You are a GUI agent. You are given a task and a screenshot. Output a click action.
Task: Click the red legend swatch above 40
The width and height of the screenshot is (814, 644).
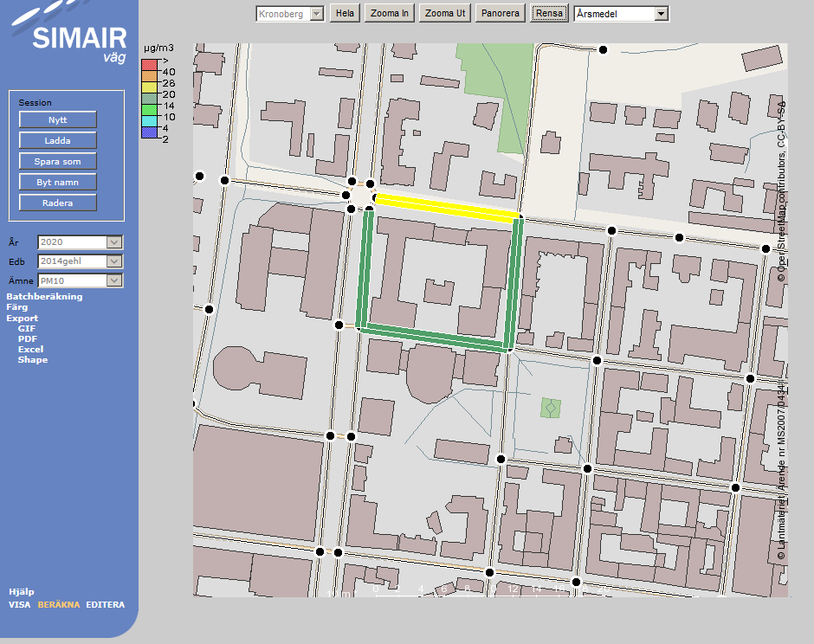coord(150,65)
